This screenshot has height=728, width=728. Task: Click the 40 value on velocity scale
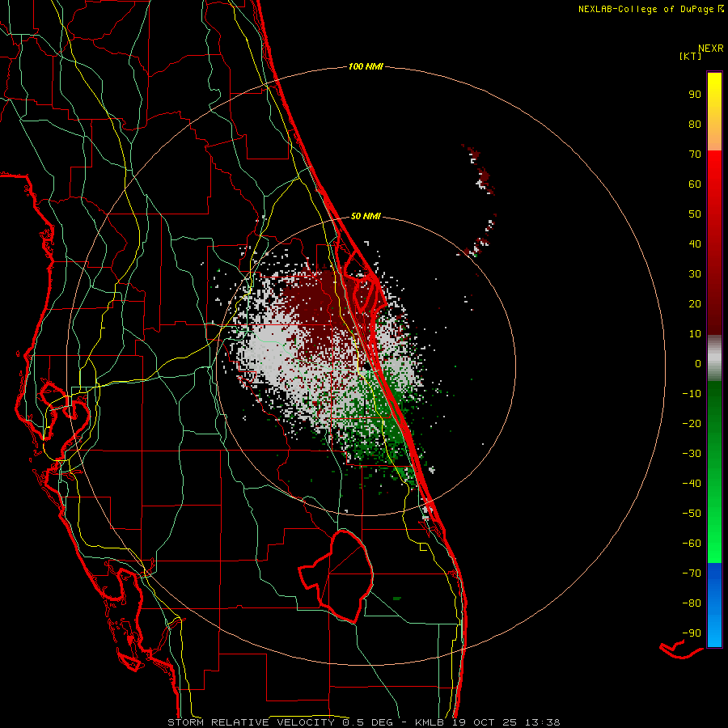[695, 243]
